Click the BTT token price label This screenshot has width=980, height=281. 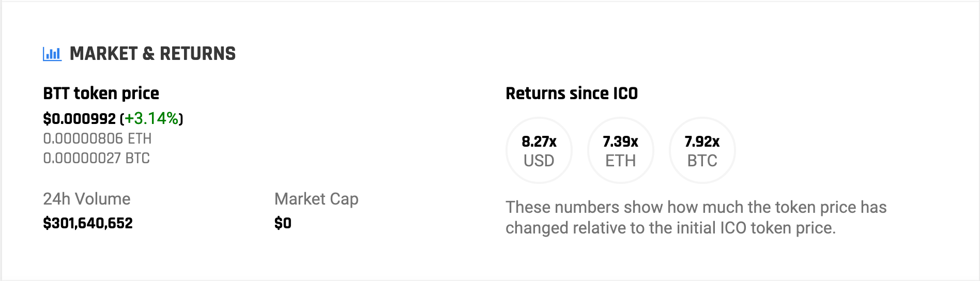pos(101,93)
